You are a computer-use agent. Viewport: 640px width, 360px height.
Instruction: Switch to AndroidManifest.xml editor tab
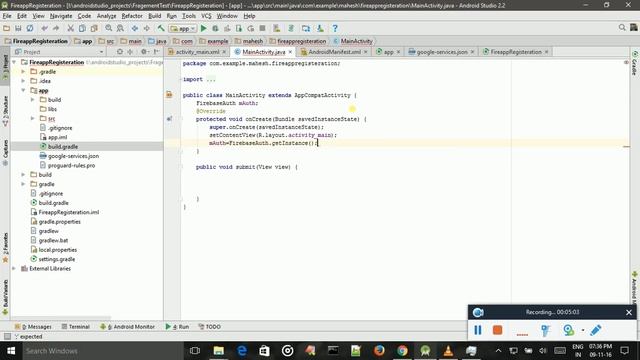(x=334, y=52)
